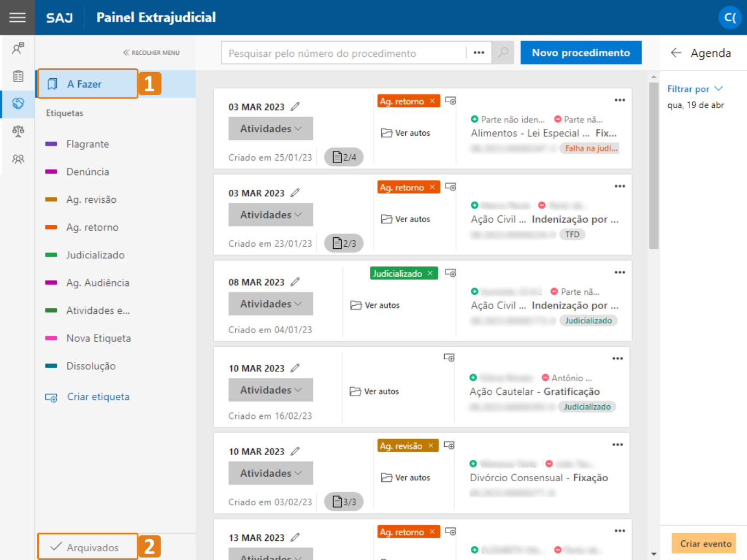The image size is (747, 560).
Task: Click the search magnifier button
Action: click(x=503, y=52)
